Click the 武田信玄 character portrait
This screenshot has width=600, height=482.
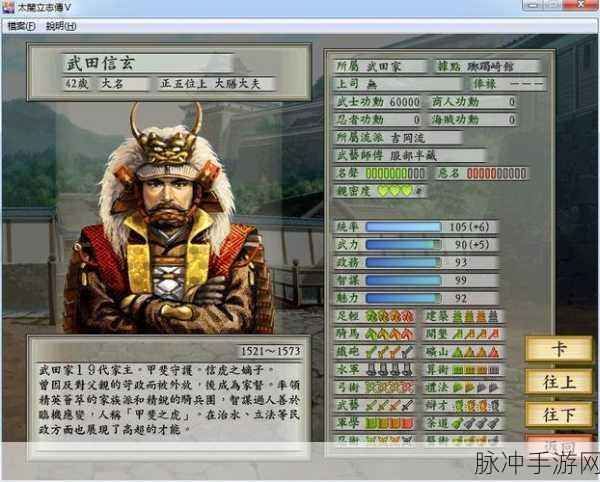(168, 218)
